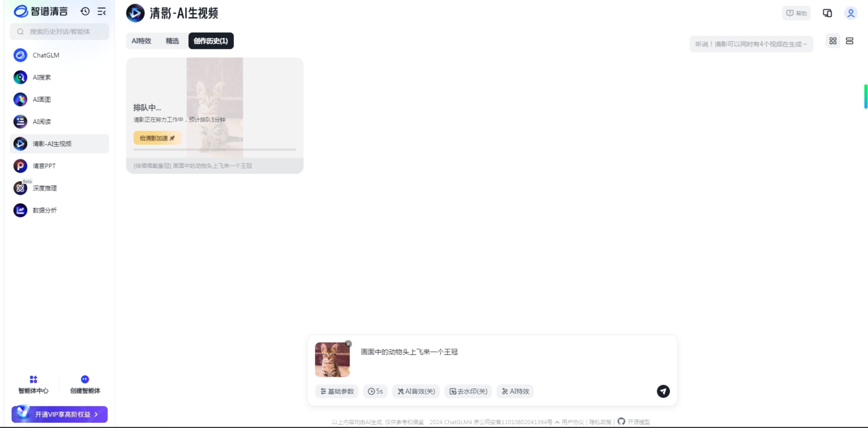Switch to the 精选 tab

(x=172, y=41)
